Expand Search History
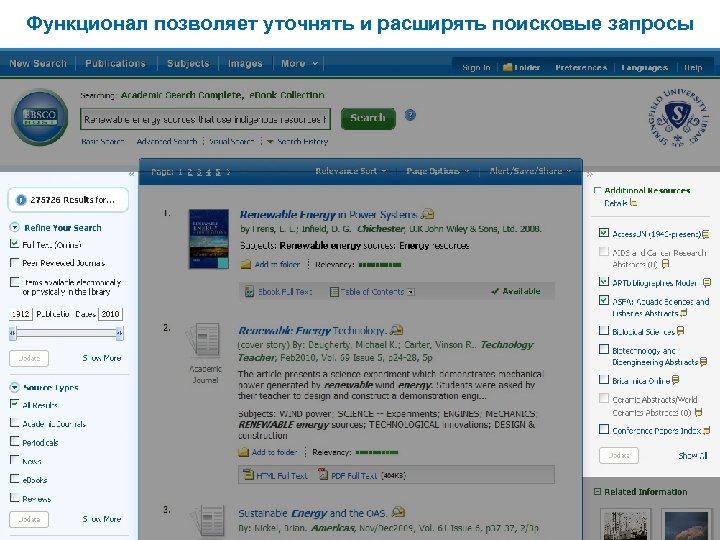The height and width of the screenshot is (540, 720). coord(298,141)
